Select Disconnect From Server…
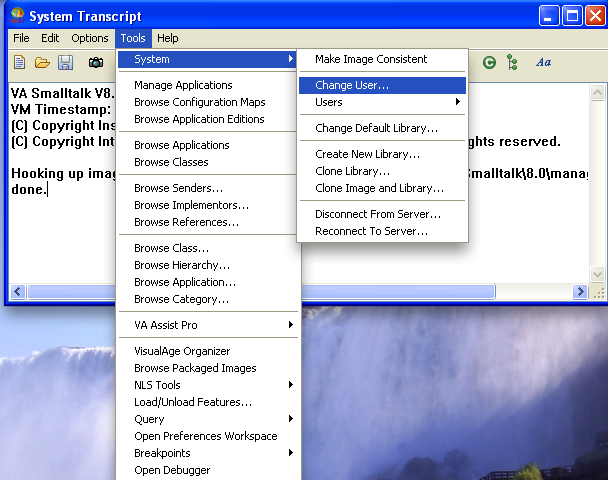The width and height of the screenshot is (608, 480). coord(383,214)
